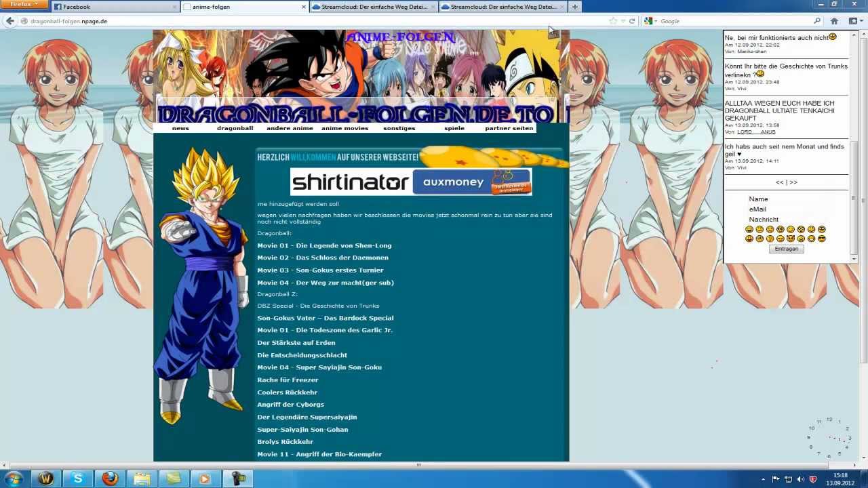Click the shirtinator banner ad

[x=351, y=182]
